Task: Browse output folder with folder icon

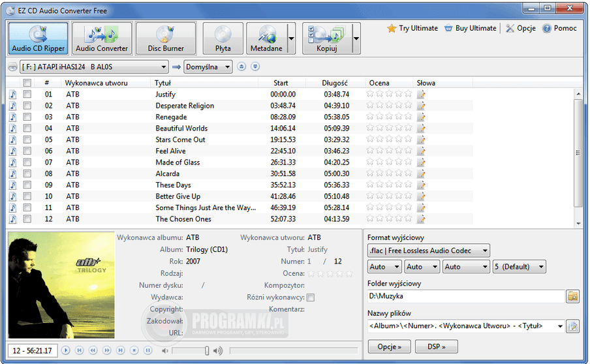Action: click(572, 296)
